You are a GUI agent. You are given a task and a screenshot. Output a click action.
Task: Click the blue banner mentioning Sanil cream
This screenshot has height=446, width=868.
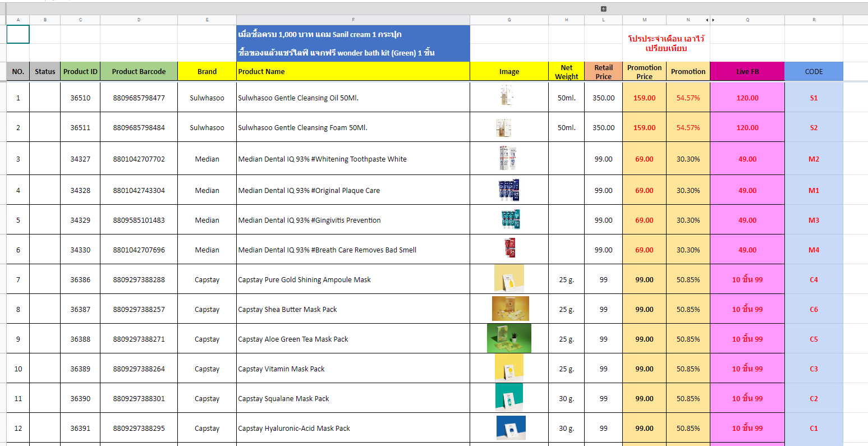click(353, 34)
